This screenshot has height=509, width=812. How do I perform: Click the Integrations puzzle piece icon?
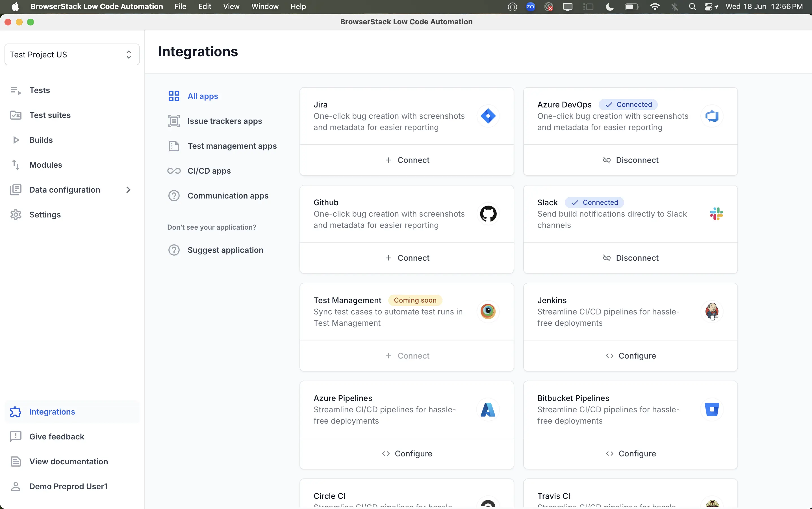pos(16,412)
